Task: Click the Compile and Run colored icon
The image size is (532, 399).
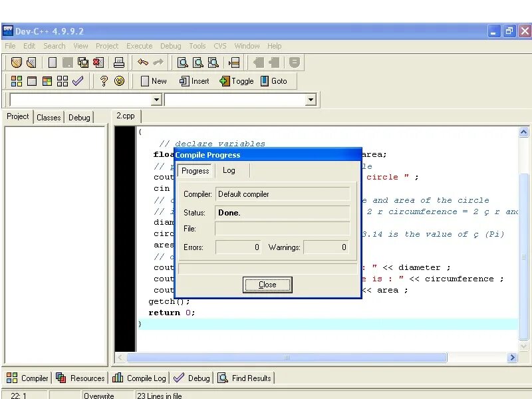Action: pos(47,81)
